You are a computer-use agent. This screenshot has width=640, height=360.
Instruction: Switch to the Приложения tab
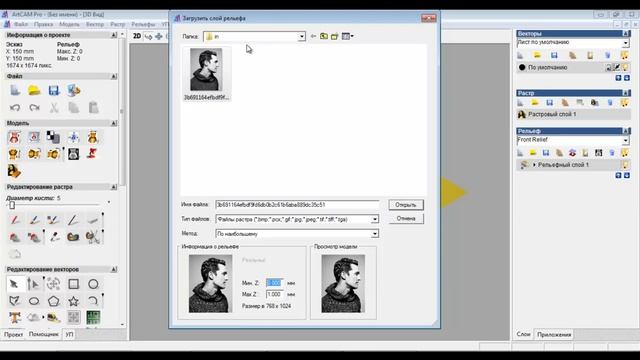point(554,334)
